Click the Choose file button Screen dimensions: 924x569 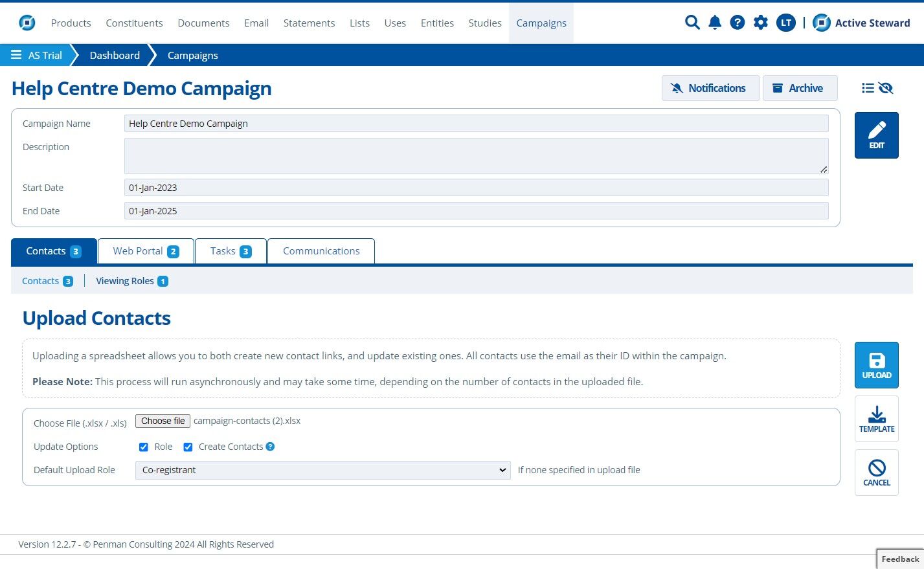tap(163, 421)
